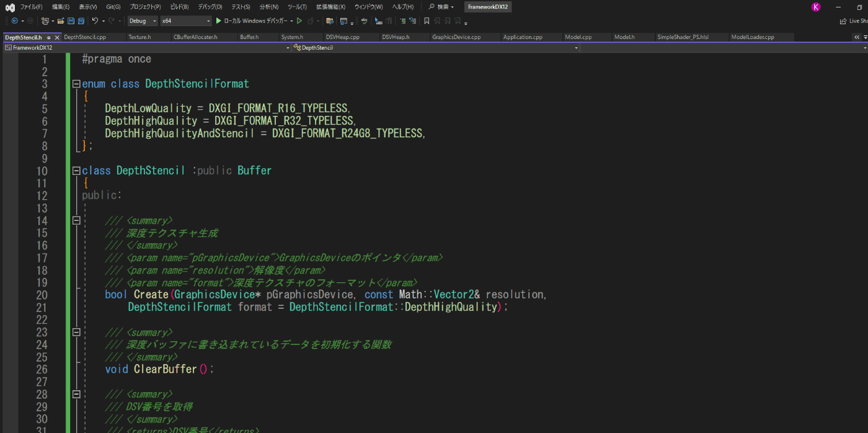Open the FrameworkDX12 project scope dropdown
This screenshot has width=868, height=433.
point(146,47)
